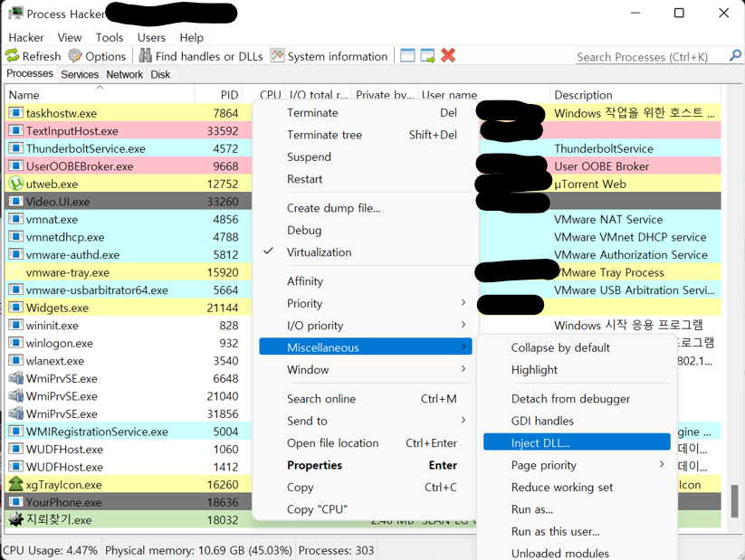Expand the Priority submenu
Image resolution: width=745 pixels, height=560 pixels.
(366, 303)
